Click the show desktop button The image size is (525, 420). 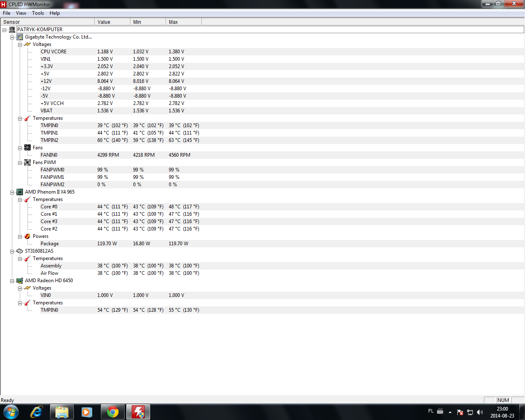click(522, 412)
